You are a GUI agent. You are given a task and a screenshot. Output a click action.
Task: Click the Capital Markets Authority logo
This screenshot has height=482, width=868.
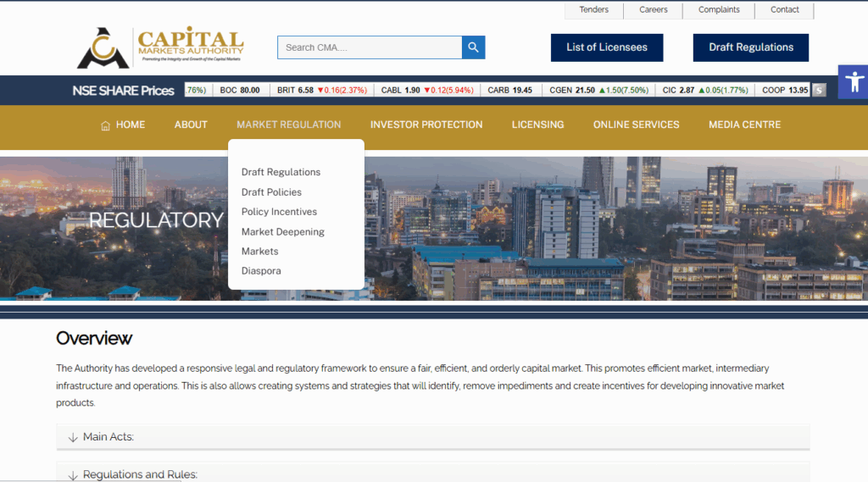click(160, 47)
